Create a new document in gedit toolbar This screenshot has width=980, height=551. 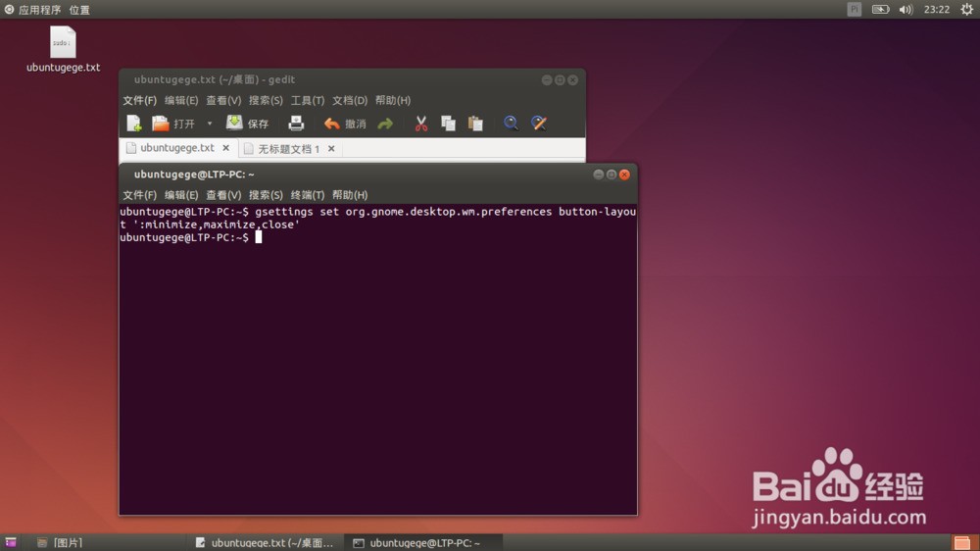pyautogui.click(x=134, y=124)
